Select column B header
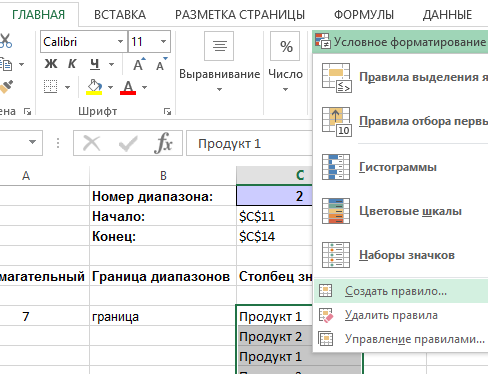 [x=163, y=176]
